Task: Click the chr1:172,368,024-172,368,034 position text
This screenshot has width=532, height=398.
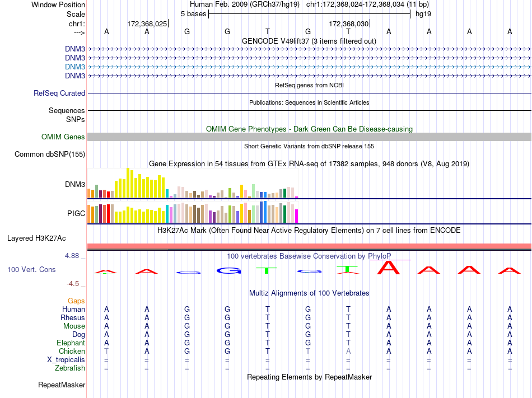Action: pyautogui.click(x=355, y=4)
